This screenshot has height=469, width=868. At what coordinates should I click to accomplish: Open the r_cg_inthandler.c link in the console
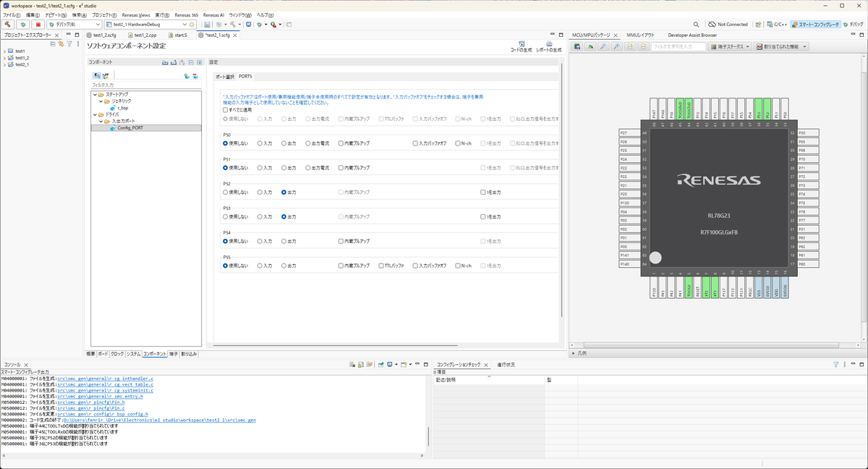(x=106, y=379)
